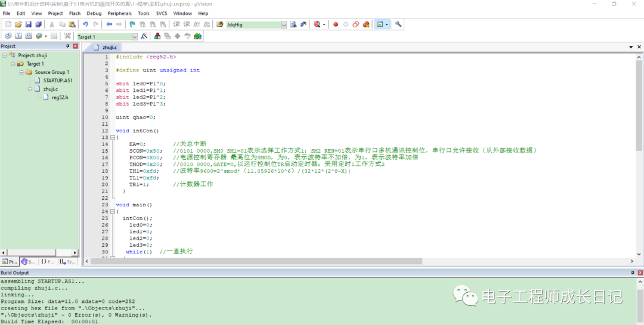This screenshot has width=644, height=325.
Task: Click the find icon right of JdqHig box
Action: point(293,24)
